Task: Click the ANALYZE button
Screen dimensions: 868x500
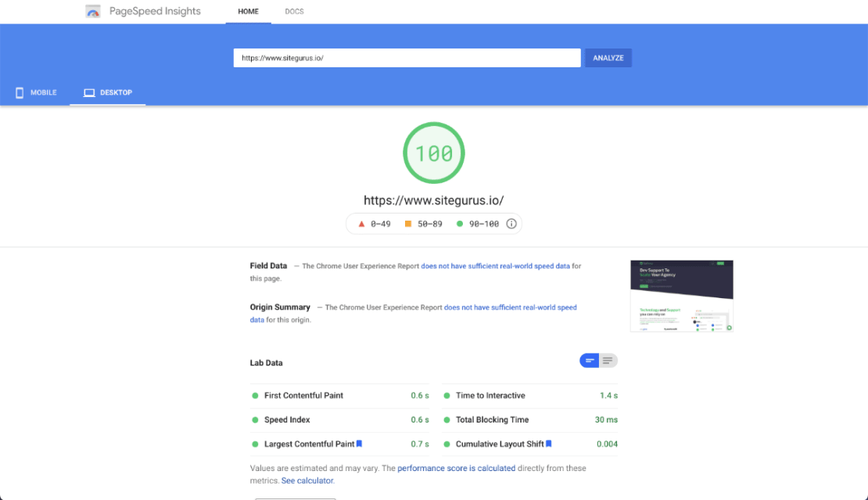Action: [608, 58]
